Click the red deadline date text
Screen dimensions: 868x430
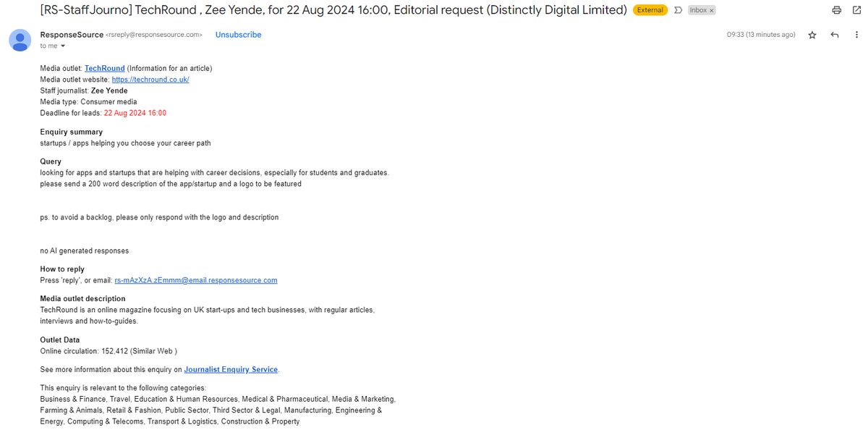click(135, 113)
